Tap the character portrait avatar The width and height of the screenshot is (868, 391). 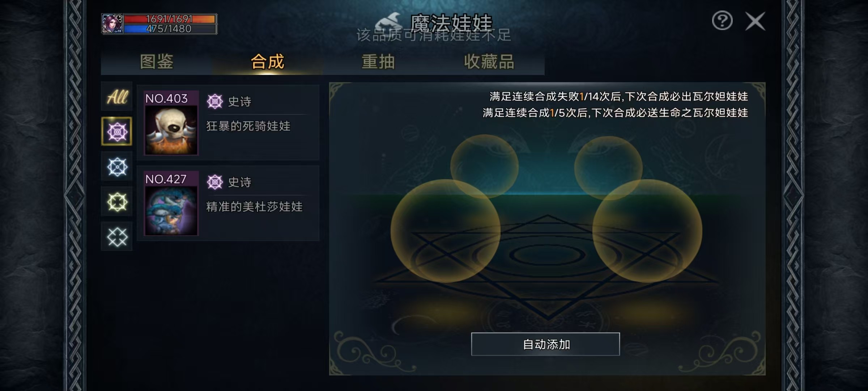[112, 24]
